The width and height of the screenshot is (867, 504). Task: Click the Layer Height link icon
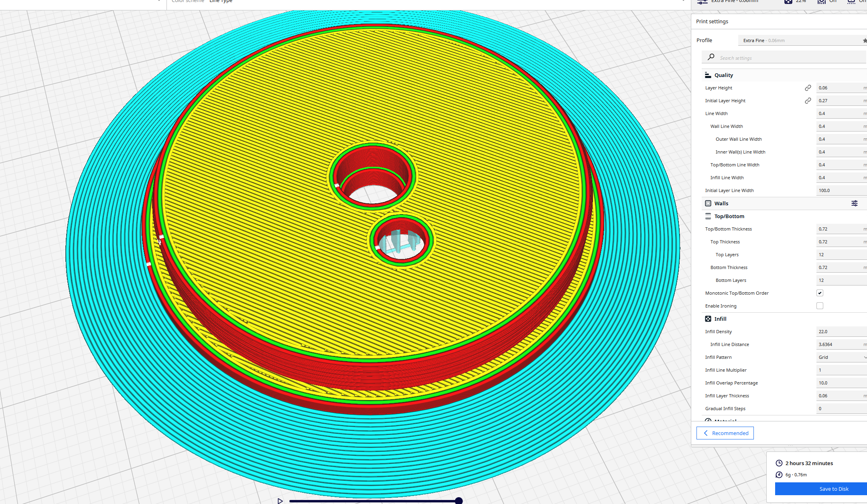[808, 88]
